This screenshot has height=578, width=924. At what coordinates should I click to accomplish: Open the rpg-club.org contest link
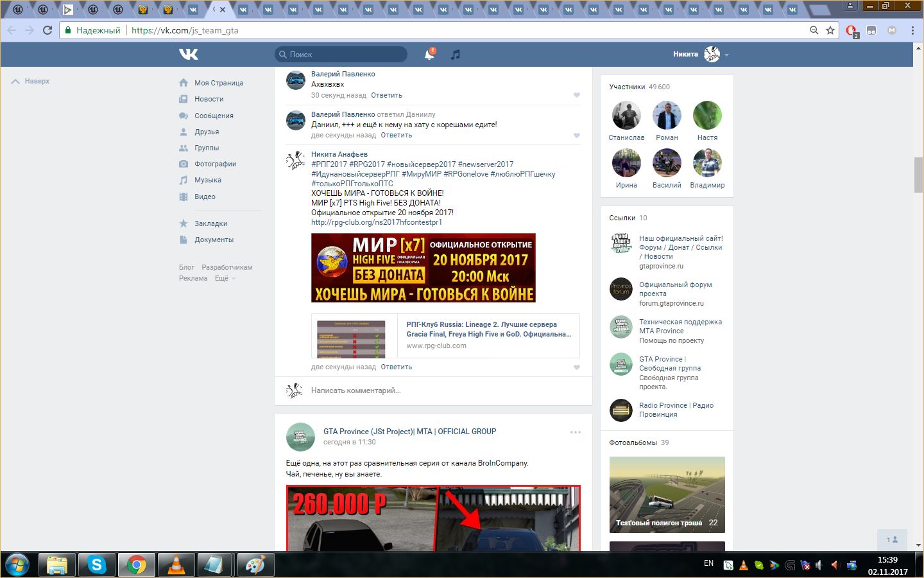376,222
